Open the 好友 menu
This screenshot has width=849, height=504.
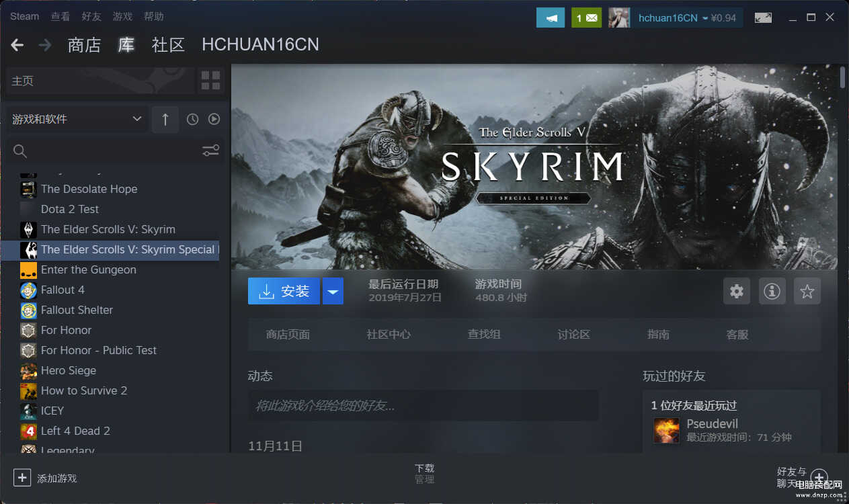coord(91,16)
